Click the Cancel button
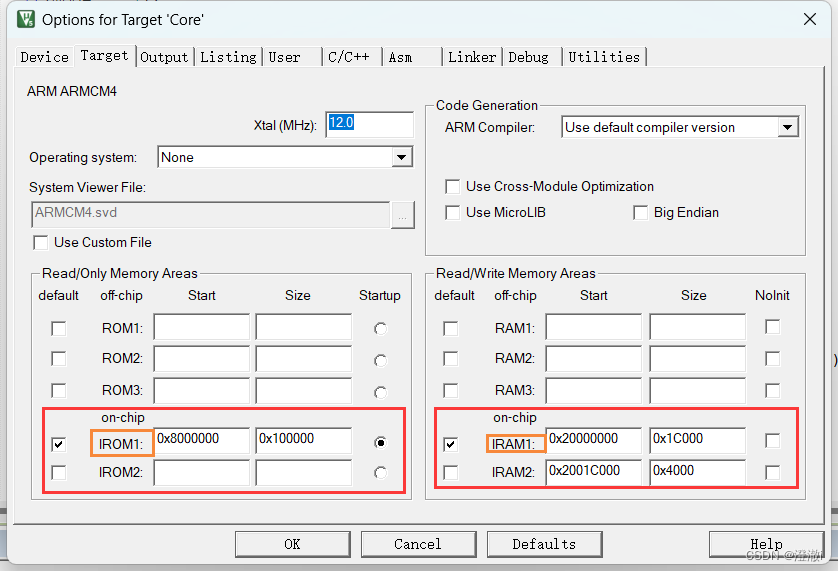Viewport: 838px width, 571px height. coord(418,544)
